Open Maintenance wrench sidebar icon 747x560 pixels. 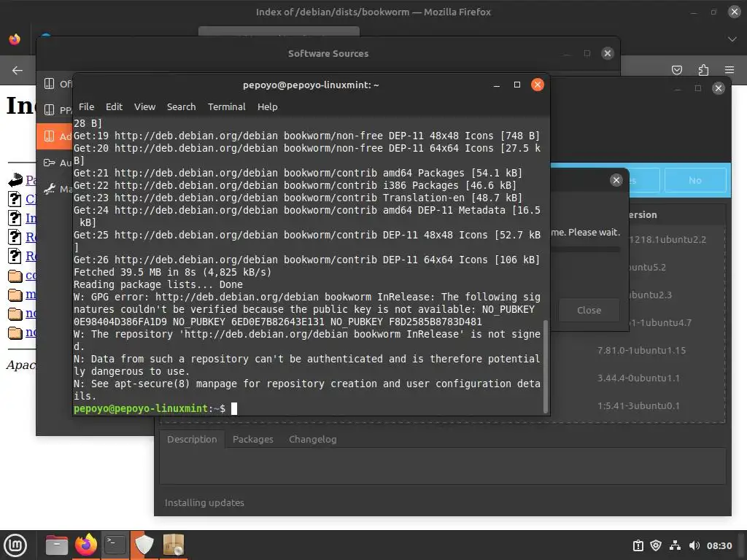tap(49, 189)
